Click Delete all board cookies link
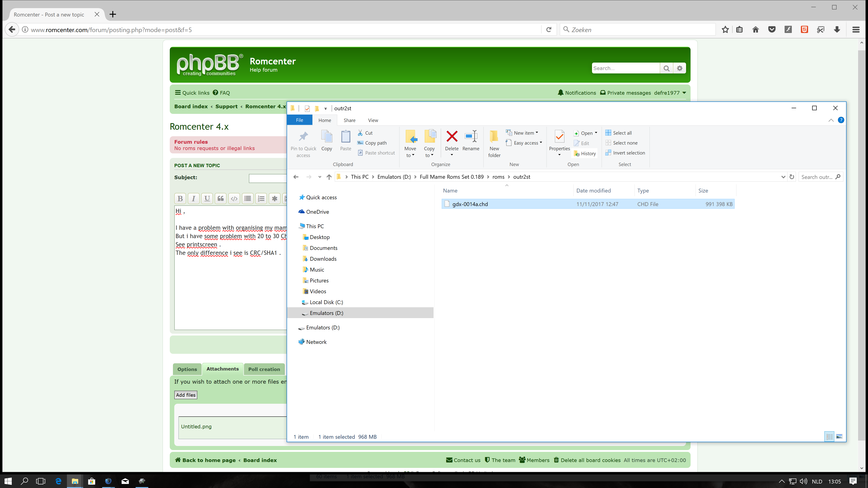This screenshot has width=868, height=488. [x=587, y=460]
